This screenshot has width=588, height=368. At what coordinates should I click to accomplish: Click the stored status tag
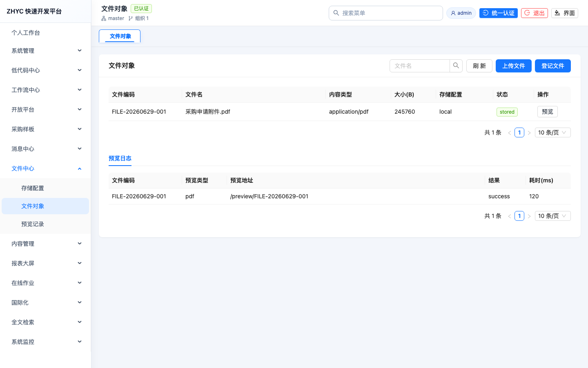pyautogui.click(x=507, y=112)
